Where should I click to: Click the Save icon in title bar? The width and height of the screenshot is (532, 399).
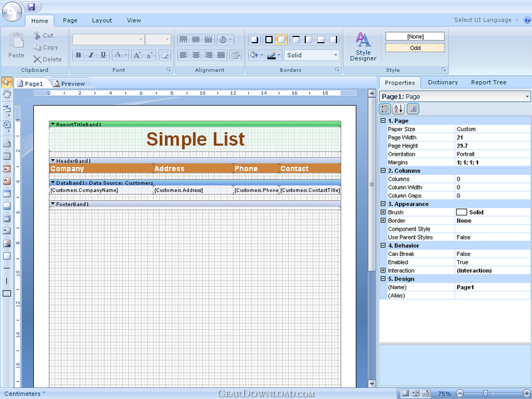click(x=31, y=7)
